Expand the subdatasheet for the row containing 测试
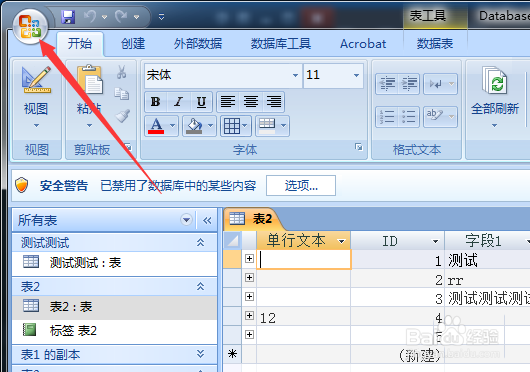 pyautogui.click(x=249, y=258)
